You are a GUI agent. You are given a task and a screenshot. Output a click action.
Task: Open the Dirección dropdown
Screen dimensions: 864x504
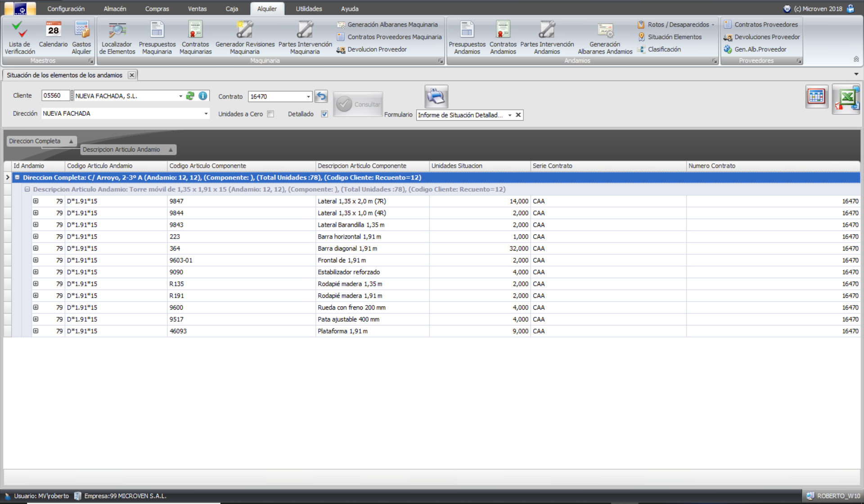click(x=206, y=114)
